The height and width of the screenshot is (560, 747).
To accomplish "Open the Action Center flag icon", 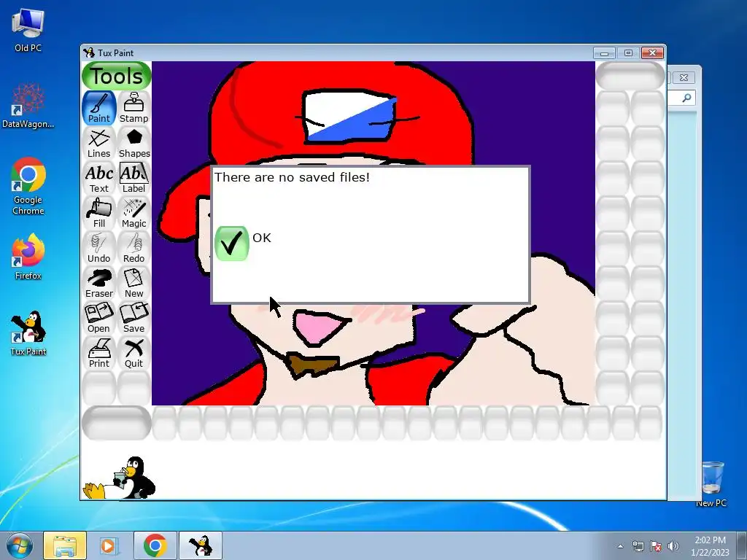I will (656, 546).
